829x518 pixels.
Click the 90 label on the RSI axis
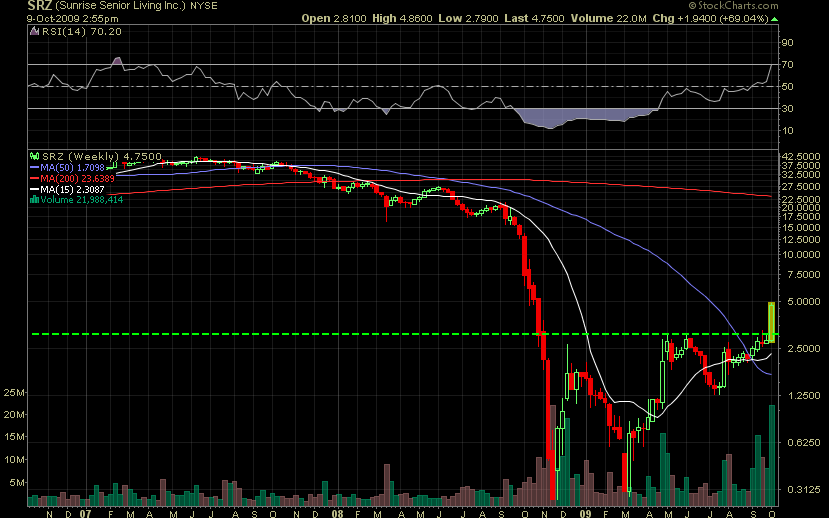coord(787,43)
